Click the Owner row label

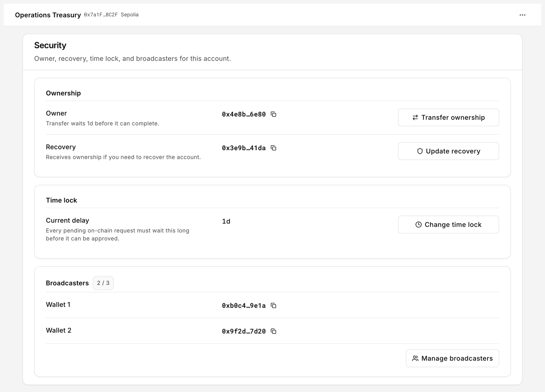coord(57,113)
